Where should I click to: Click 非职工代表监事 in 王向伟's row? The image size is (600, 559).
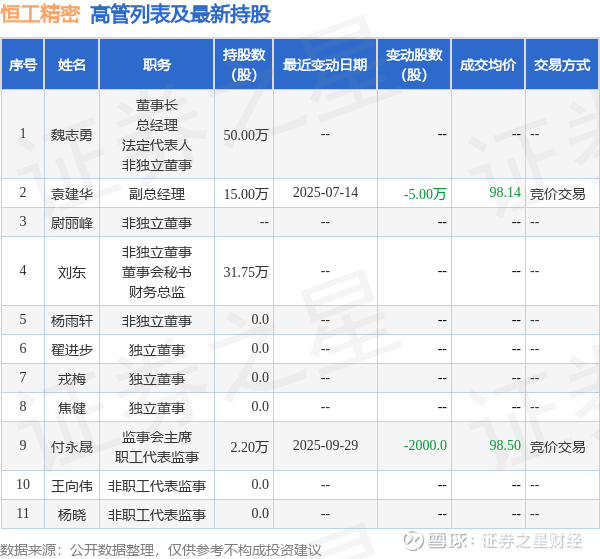pyautogui.click(x=157, y=486)
